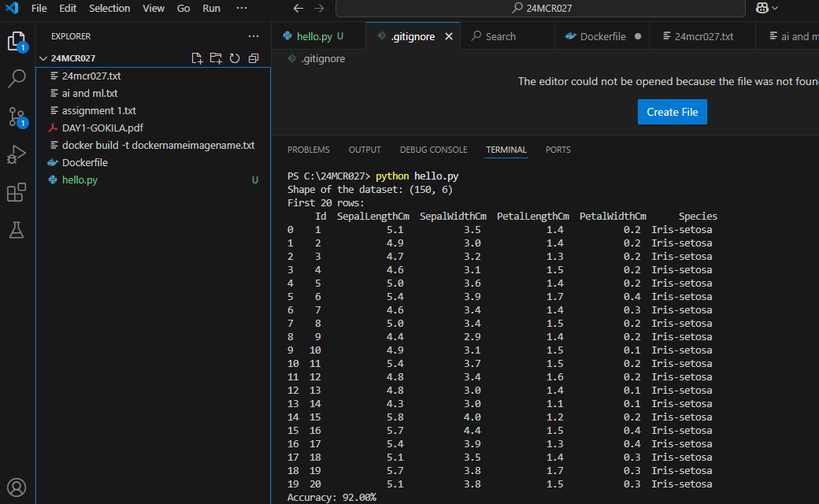Open Explorer views and more actions menu
This screenshot has height=504, width=819.
click(254, 36)
